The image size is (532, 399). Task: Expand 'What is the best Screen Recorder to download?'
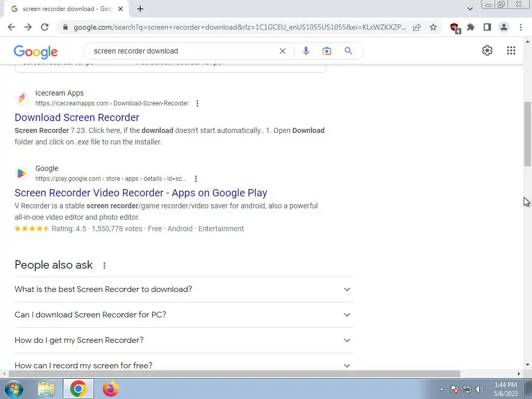184,289
